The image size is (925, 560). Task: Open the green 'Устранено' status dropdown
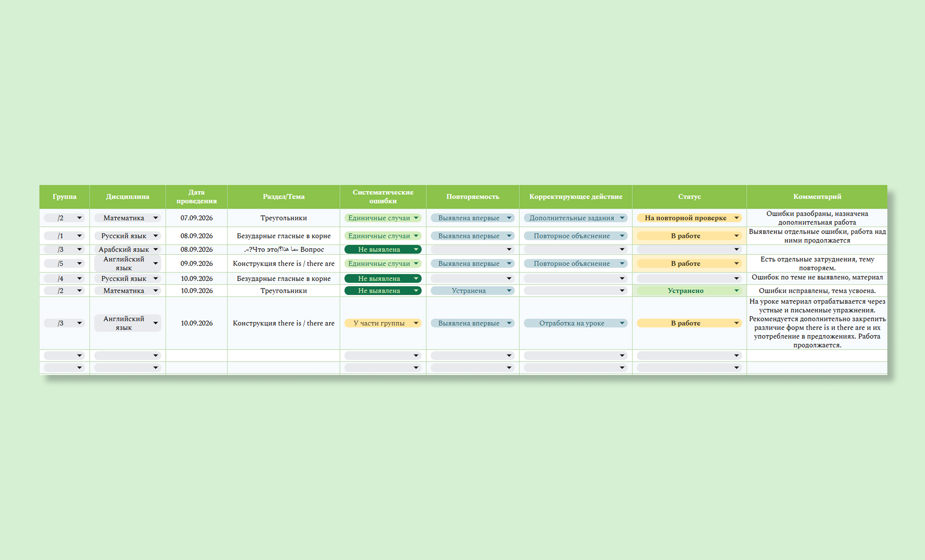(x=689, y=291)
